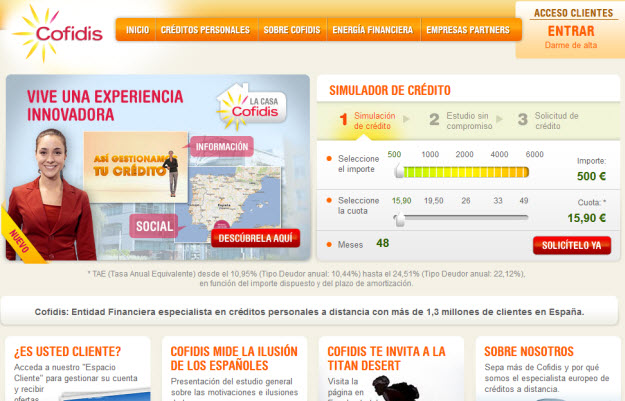Viewport: 625px width, 401px height.
Task: Click the pink SOCIAL bubble
Action: point(154,226)
